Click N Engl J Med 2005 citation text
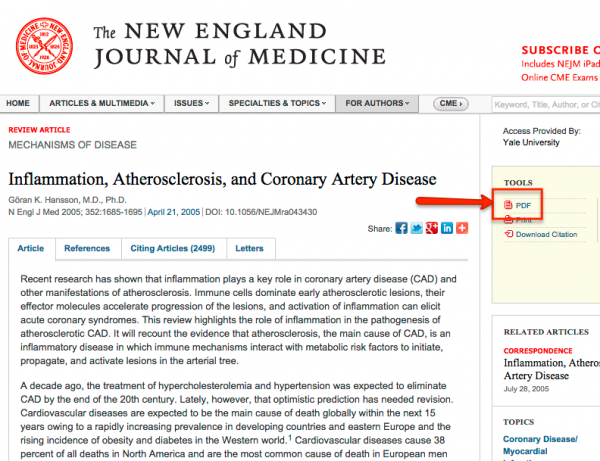The width and height of the screenshot is (600, 461). tap(75, 212)
